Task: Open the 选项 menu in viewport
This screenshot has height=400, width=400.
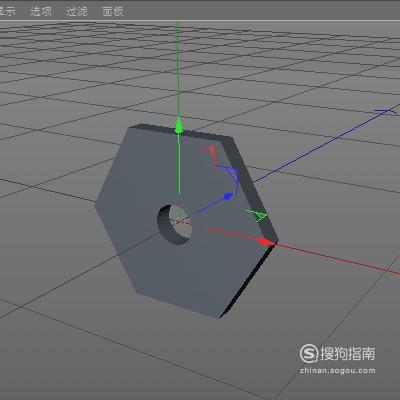Action: point(41,11)
